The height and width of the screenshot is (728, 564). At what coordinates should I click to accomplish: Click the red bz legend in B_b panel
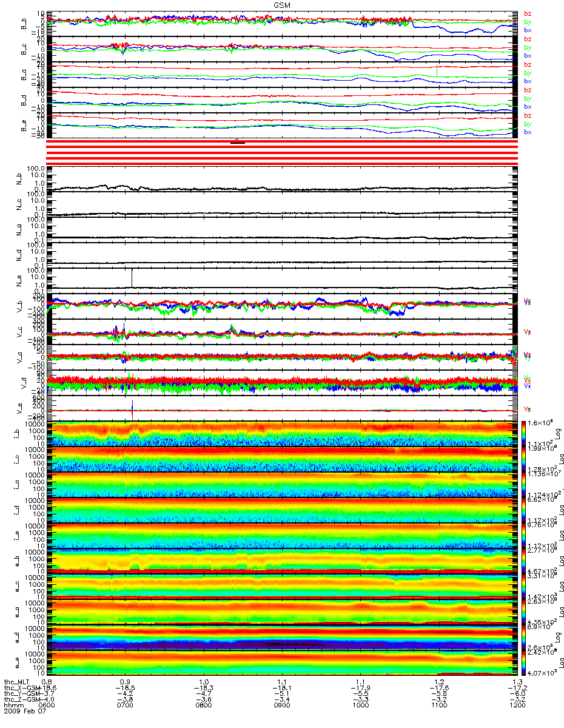(527, 13)
